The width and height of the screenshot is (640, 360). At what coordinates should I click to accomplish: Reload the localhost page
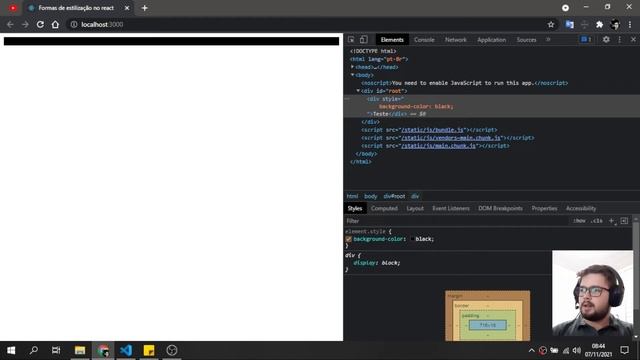pos(40,24)
